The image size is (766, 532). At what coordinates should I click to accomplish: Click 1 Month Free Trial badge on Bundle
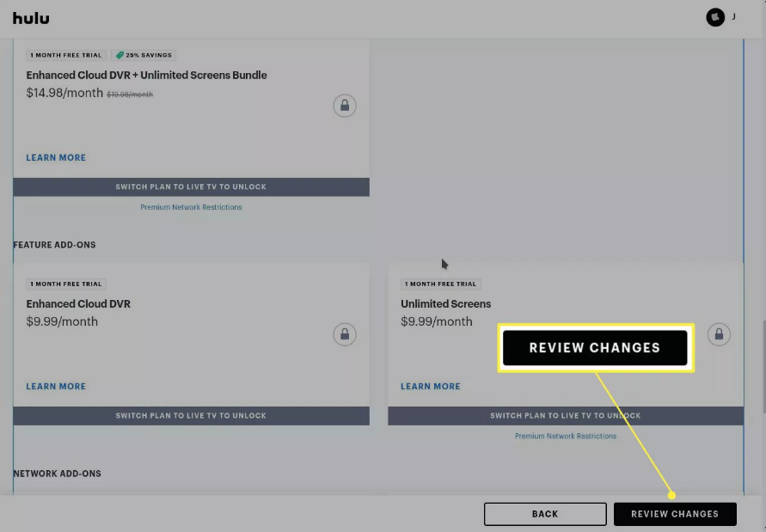click(x=66, y=55)
